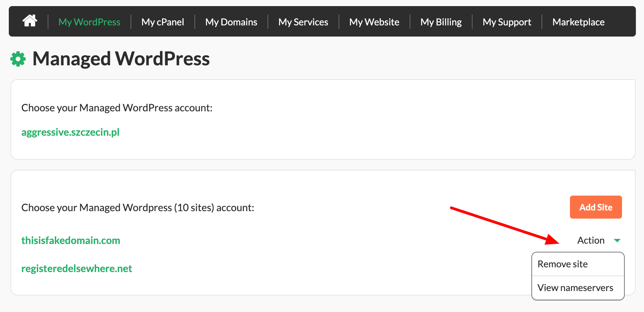Open the registeredelsewhere.net site
644x312 pixels.
[77, 268]
